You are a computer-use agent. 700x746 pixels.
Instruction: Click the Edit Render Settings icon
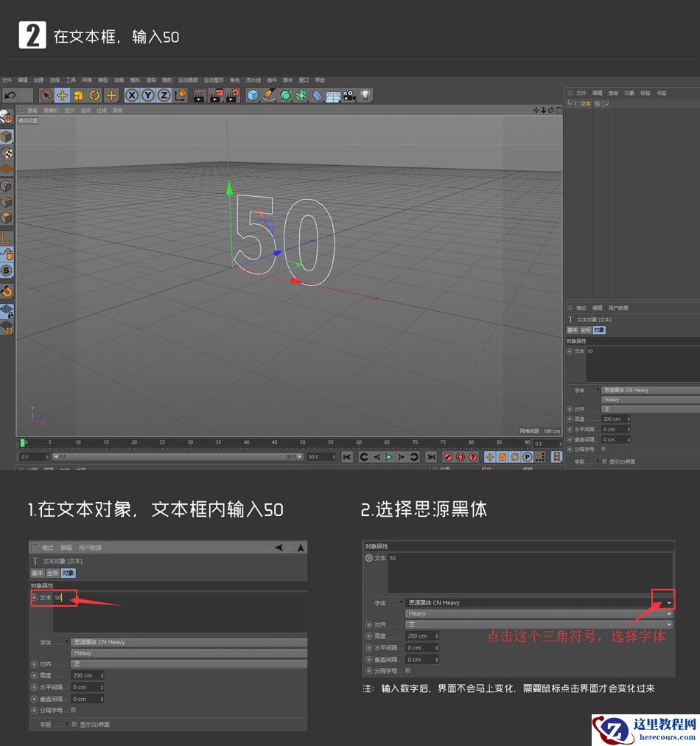(x=233, y=95)
